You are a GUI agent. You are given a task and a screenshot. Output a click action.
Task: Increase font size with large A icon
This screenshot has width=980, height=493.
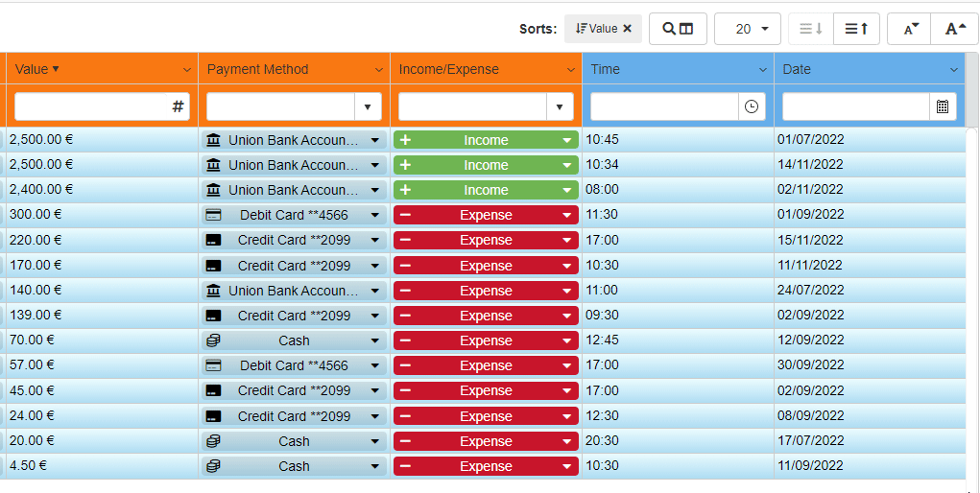(x=955, y=29)
